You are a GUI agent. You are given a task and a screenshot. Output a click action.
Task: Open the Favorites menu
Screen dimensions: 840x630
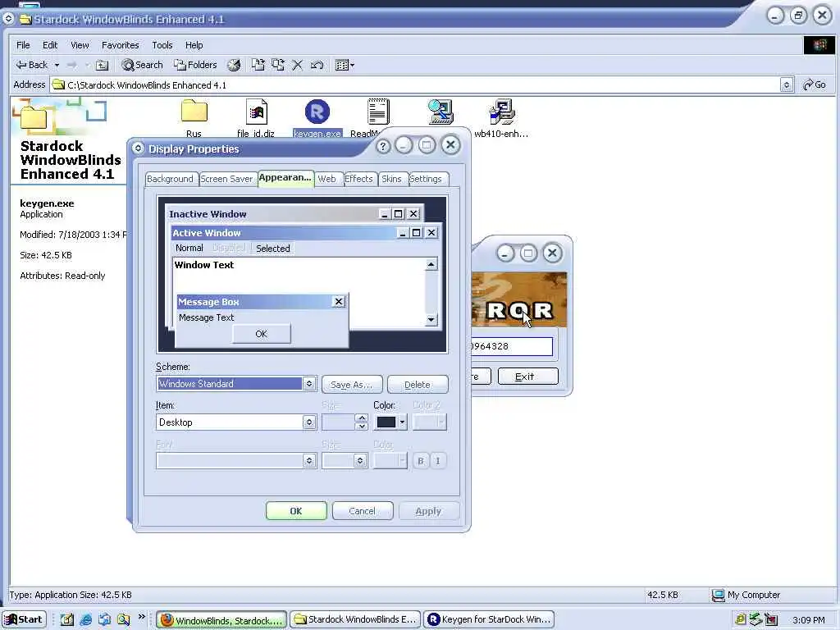pyautogui.click(x=120, y=45)
